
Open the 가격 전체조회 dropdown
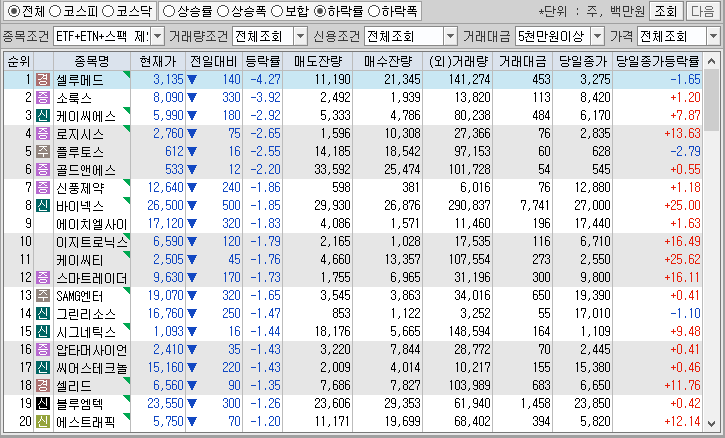click(713, 36)
